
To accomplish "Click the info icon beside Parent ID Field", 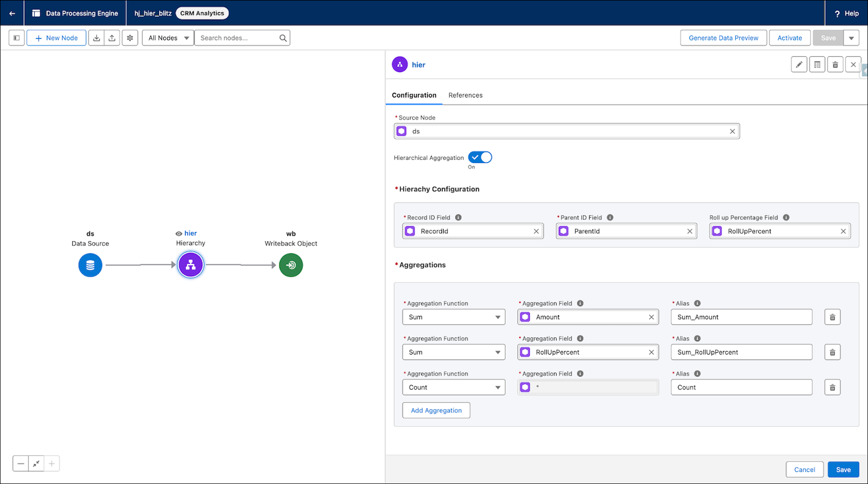I will tap(610, 217).
